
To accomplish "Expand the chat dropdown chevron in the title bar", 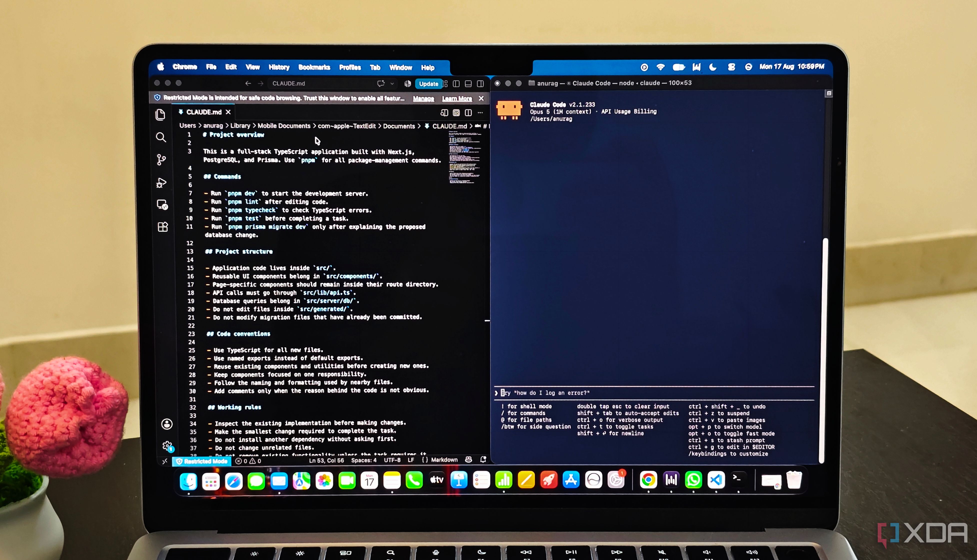I will (392, 83).
